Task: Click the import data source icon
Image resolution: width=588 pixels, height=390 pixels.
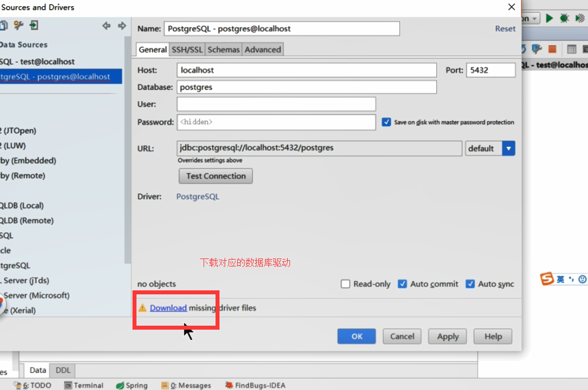Action: click(x=34, y=26)
